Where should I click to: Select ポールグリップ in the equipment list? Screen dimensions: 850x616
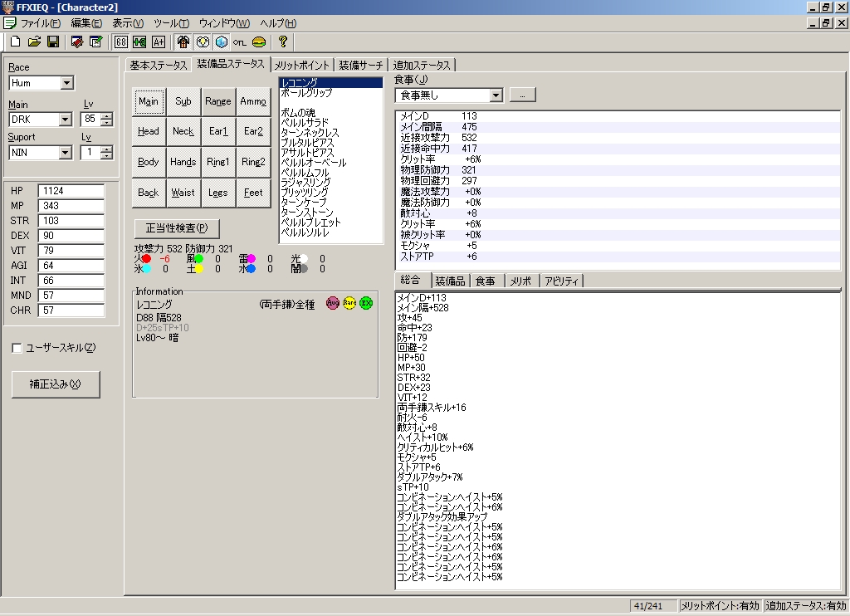click(331, 93)
